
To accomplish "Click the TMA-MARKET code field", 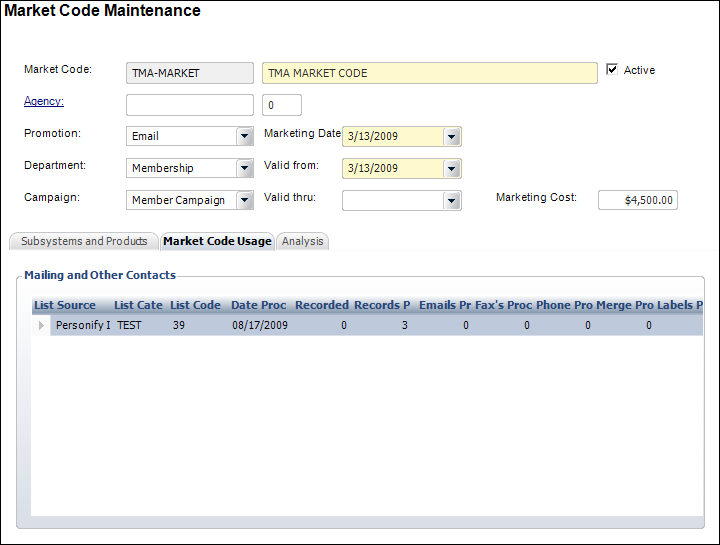I will pyautogui.click(x=190, y=73).
